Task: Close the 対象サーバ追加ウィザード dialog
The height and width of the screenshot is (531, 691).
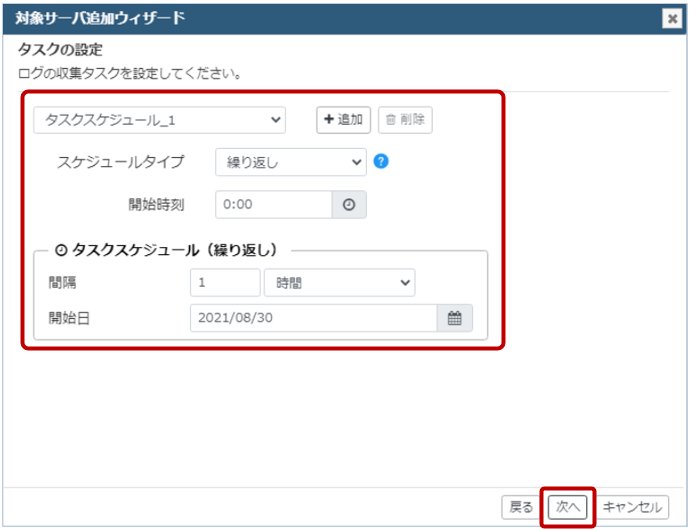Action: click(x=672, y=19)
